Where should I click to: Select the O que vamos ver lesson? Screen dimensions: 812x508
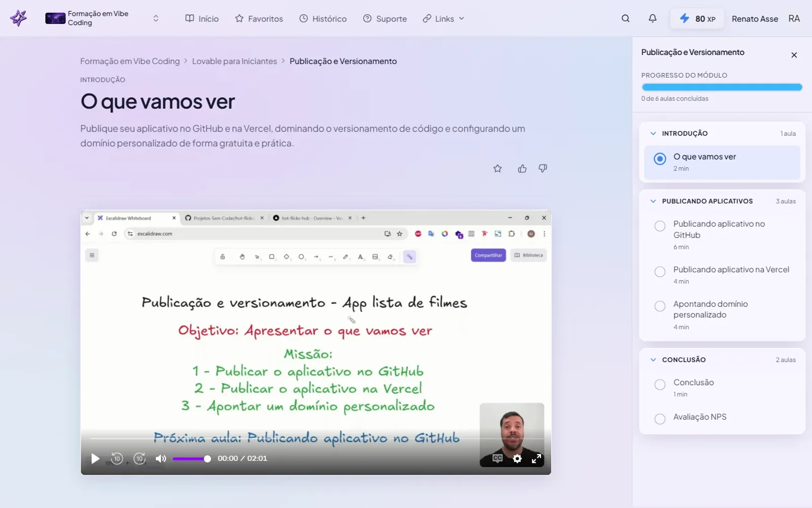coord(722,162)
